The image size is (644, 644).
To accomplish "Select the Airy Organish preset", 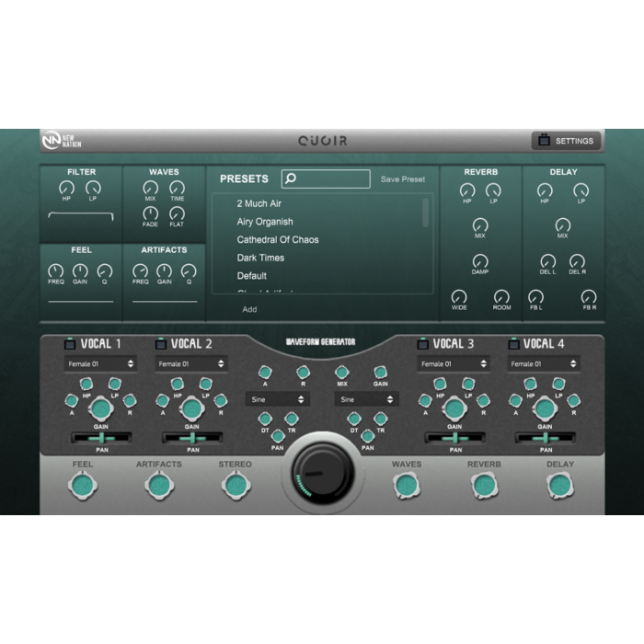I will (x=265, y=222).
